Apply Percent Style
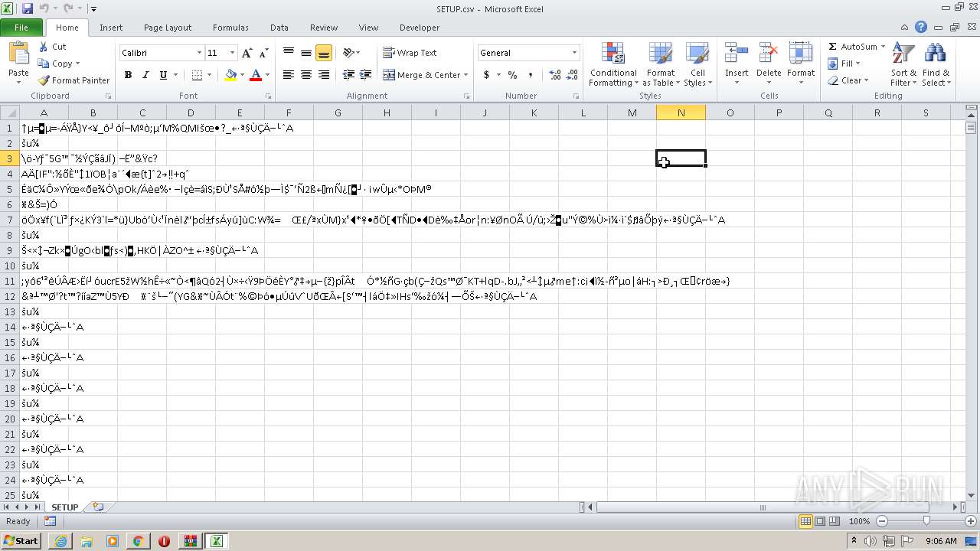 [x=512, y=75]
